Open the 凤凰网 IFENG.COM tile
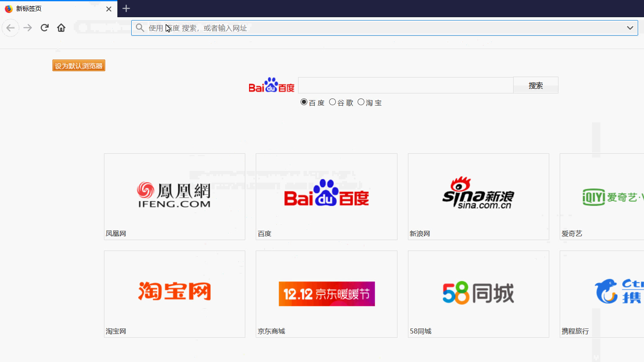The height and width of the screenshot is (362, 644). click(x=174, y=197)
